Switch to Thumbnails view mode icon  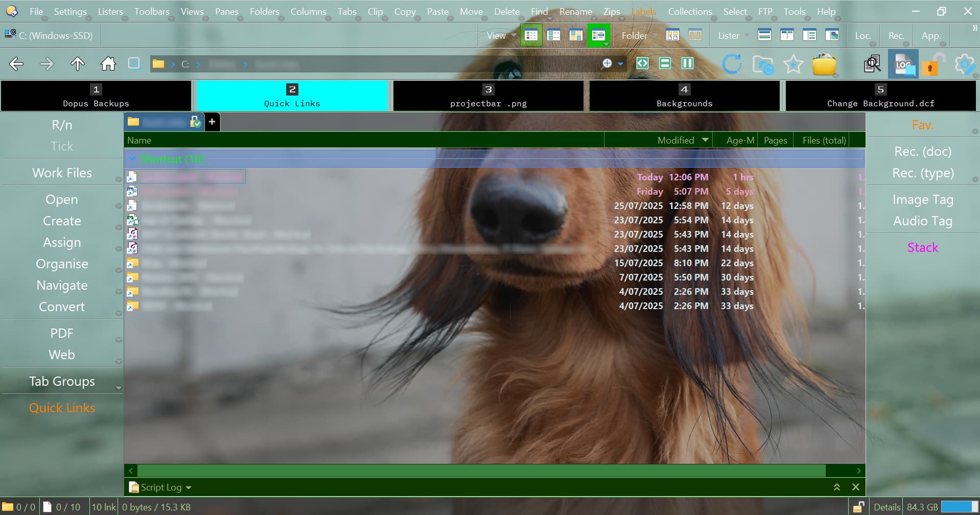(x=576, y=35)
